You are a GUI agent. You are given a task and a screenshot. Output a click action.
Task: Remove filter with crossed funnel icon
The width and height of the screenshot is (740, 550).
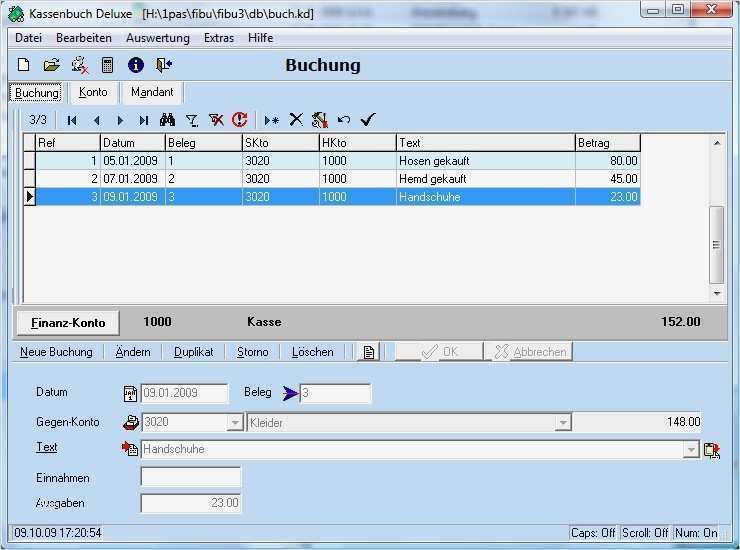click(x=216, y=120)
